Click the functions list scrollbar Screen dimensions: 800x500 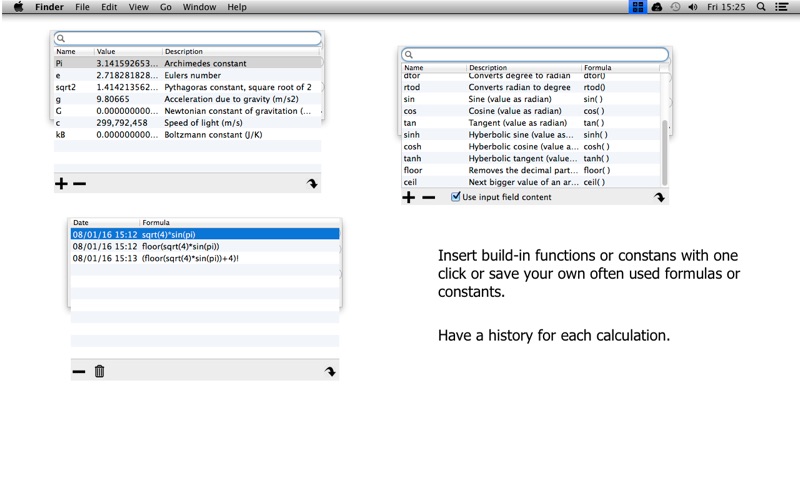click(x=664, y=153)
